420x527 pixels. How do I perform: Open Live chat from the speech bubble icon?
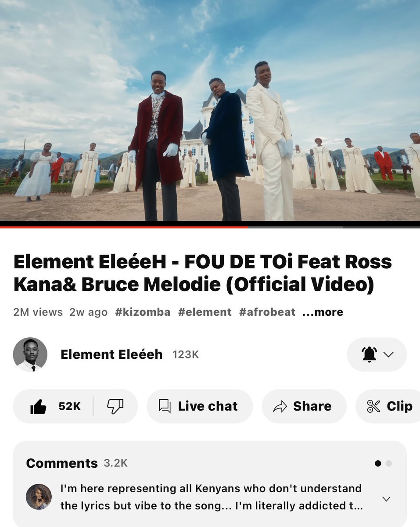click(165, 406)
